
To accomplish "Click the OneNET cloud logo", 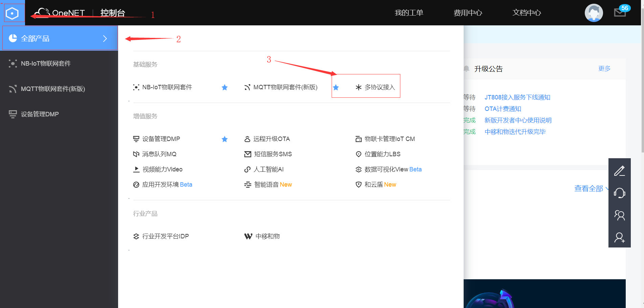I will (60, 13).
